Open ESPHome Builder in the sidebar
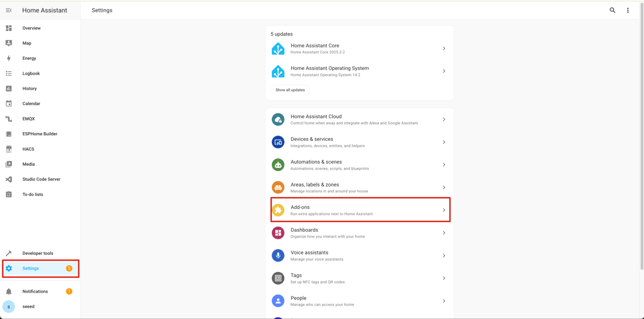The image size is (644, 319). tap(40, 134)
